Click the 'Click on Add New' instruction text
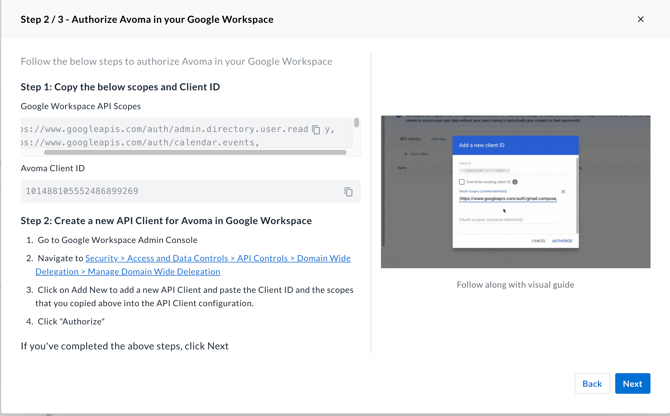The image size is (670, 416). (194, 296)
